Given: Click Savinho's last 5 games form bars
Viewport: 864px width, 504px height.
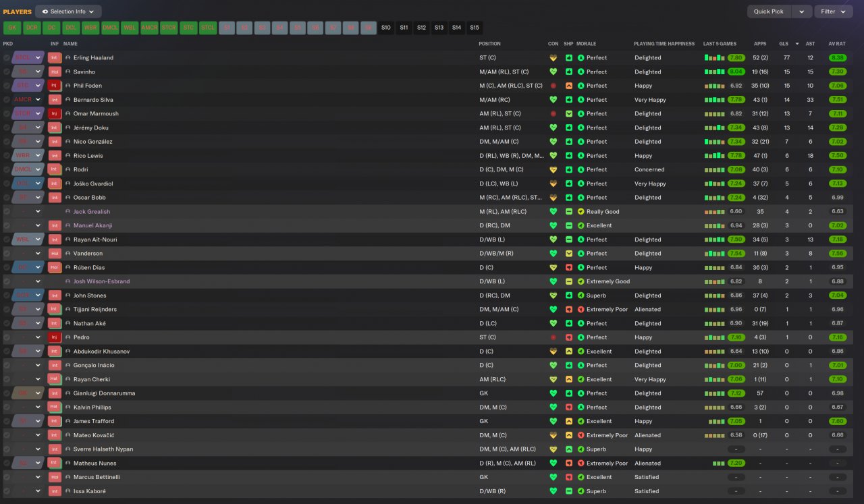Looking at the screenshot, I should click(x=714, y=72).
